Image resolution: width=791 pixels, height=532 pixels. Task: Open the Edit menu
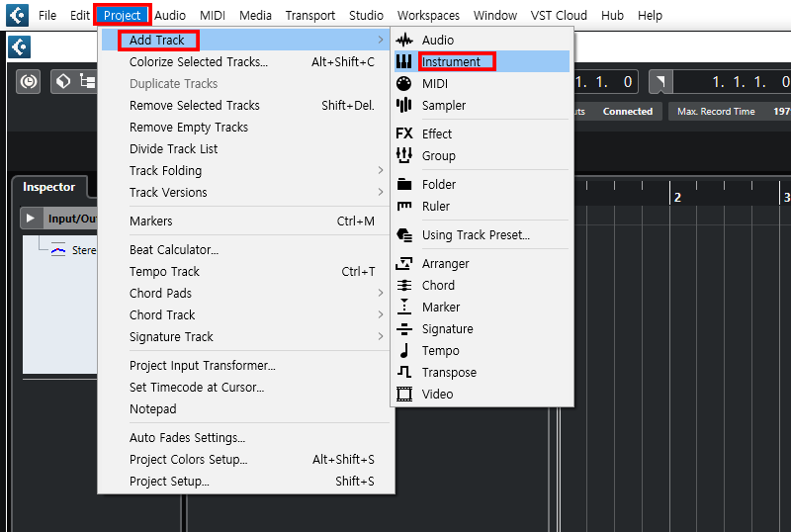tap(79, 16)
